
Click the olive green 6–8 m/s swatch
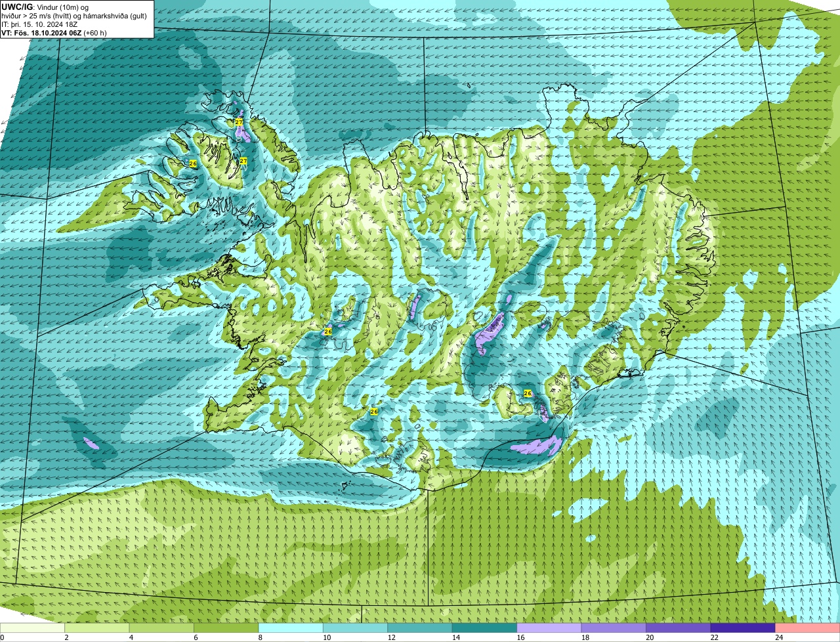point(226,628)
